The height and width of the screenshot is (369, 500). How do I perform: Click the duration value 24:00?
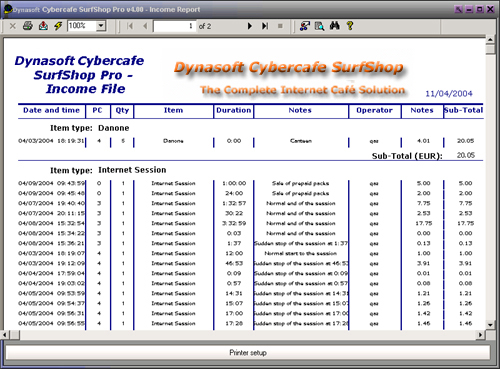[234, 193]
